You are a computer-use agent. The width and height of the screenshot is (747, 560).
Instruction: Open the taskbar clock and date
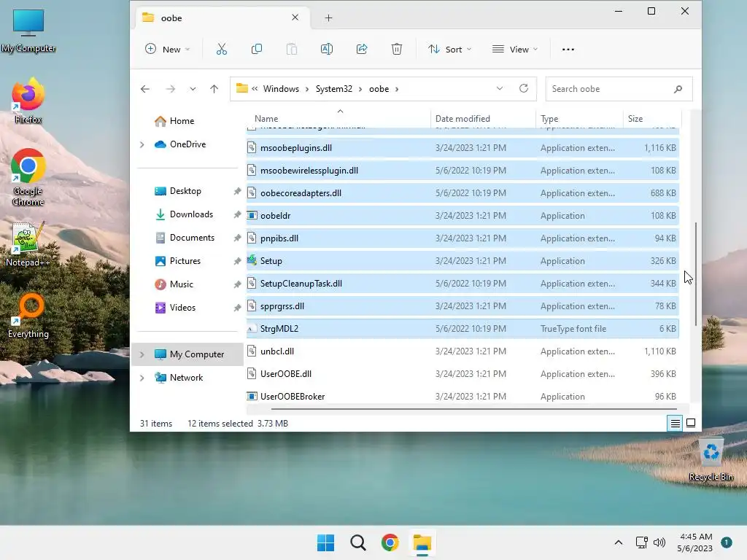pos(695,542)
